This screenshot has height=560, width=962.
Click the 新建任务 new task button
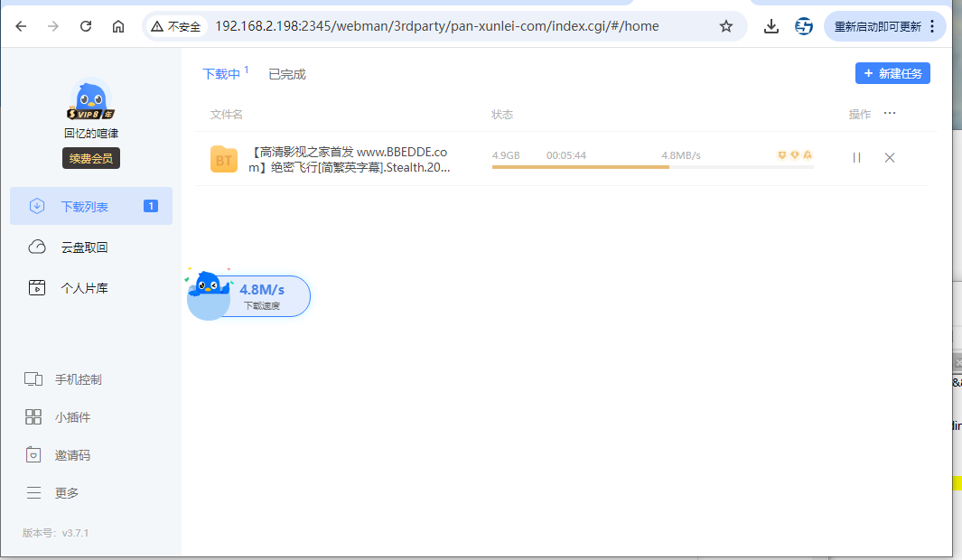click(x=892, y=73)
